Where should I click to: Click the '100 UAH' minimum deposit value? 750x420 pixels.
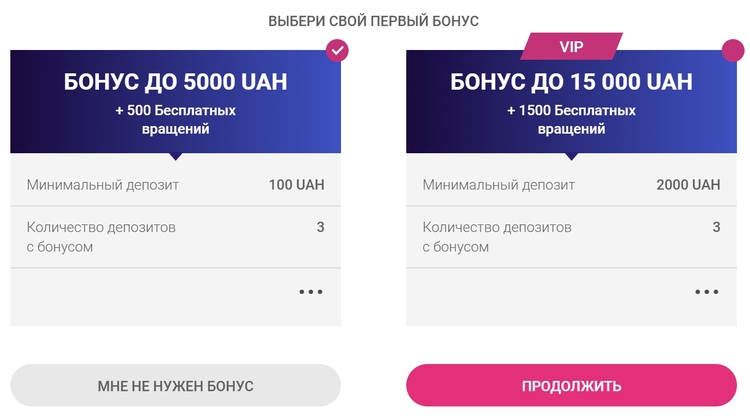pyautogui.click(x=296, y=185)
